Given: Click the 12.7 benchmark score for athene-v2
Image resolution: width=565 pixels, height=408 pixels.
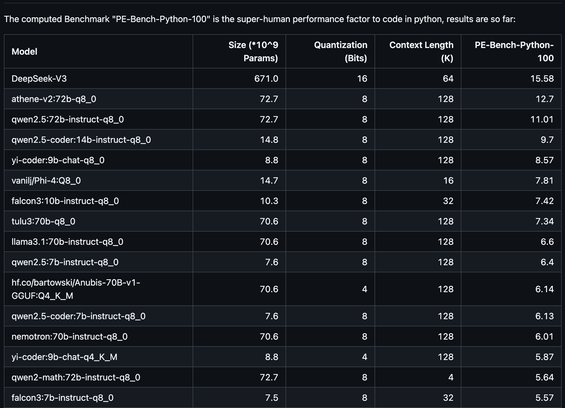Looking at the screenshot, I should point(544,99).
